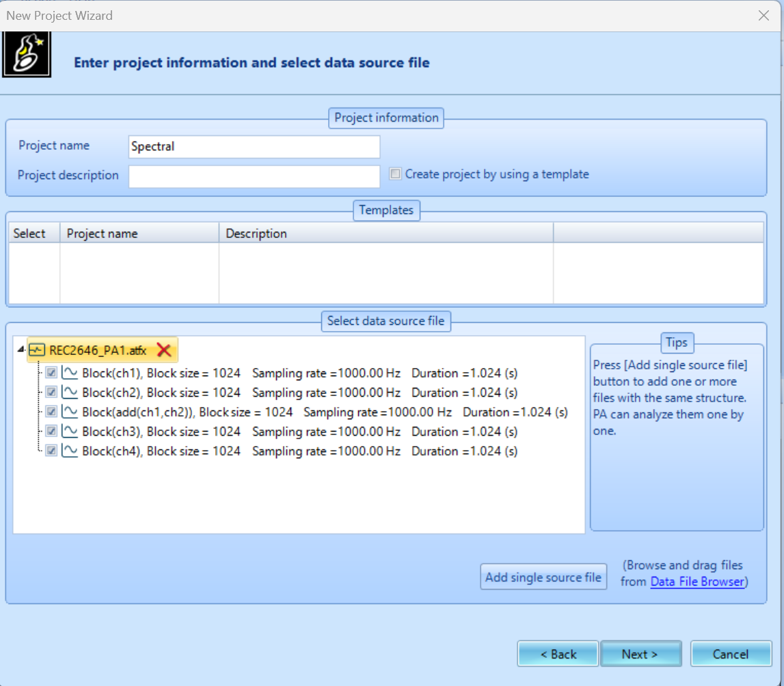Click the waveform icon of Block(ch3)
784x686 pixels.
click(70, 432)
